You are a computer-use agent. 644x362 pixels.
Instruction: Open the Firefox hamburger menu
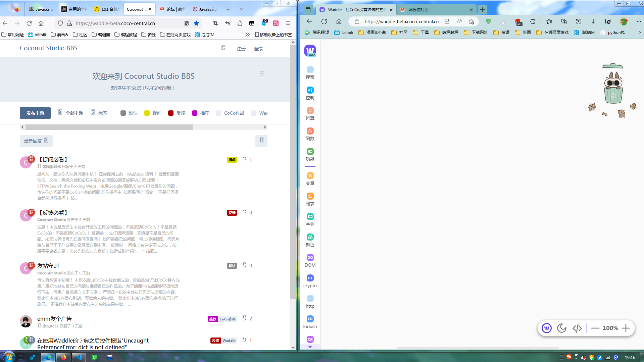288,23
